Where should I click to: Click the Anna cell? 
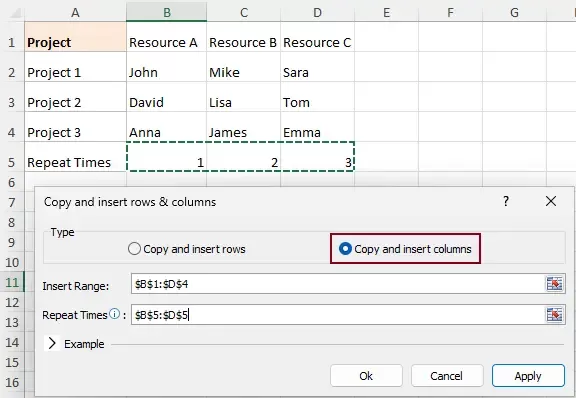tap(166, 127)
